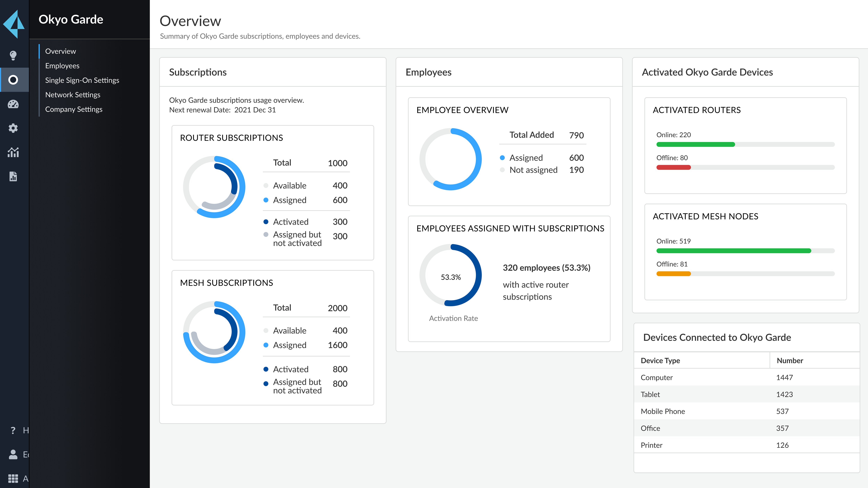Image resolution: width=868 pixels, height=488 pixels.
Task: Select the Computer row in devices table
Action: point(656,377)
